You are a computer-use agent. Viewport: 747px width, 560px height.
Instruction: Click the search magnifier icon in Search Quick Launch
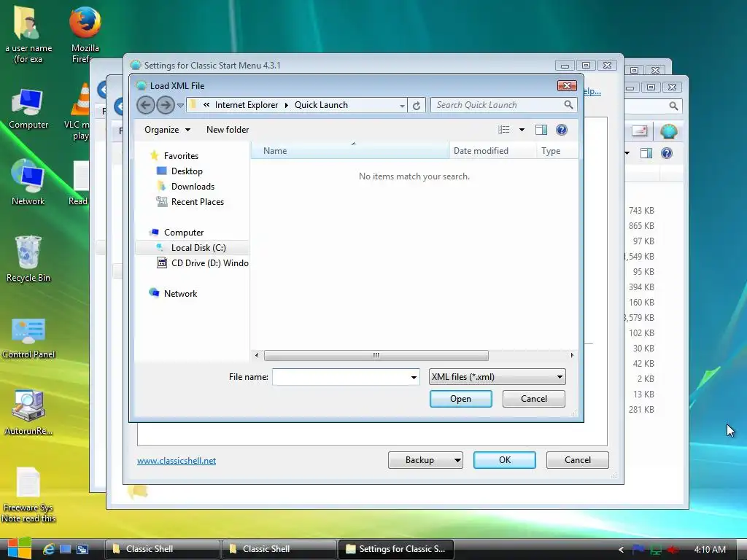coord(568,104)
